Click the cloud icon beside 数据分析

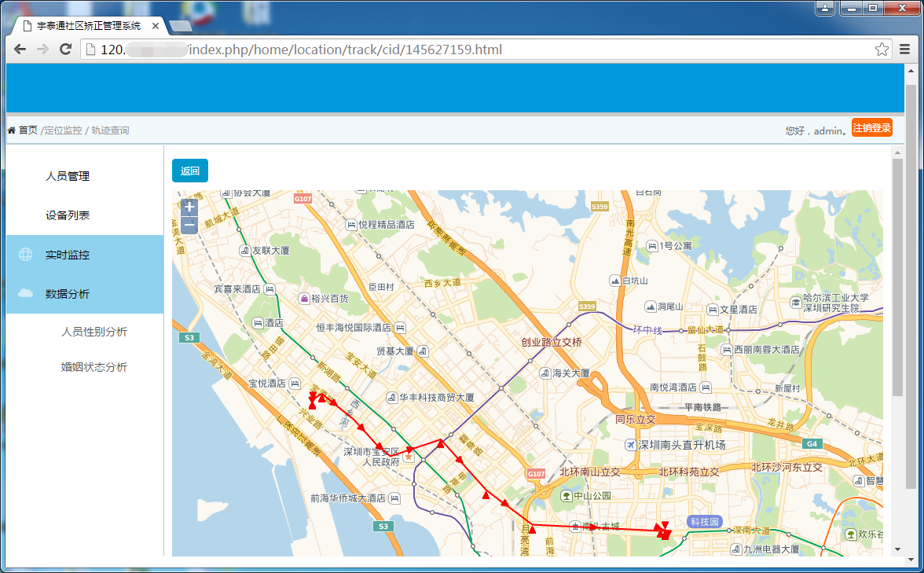[26, 294]
